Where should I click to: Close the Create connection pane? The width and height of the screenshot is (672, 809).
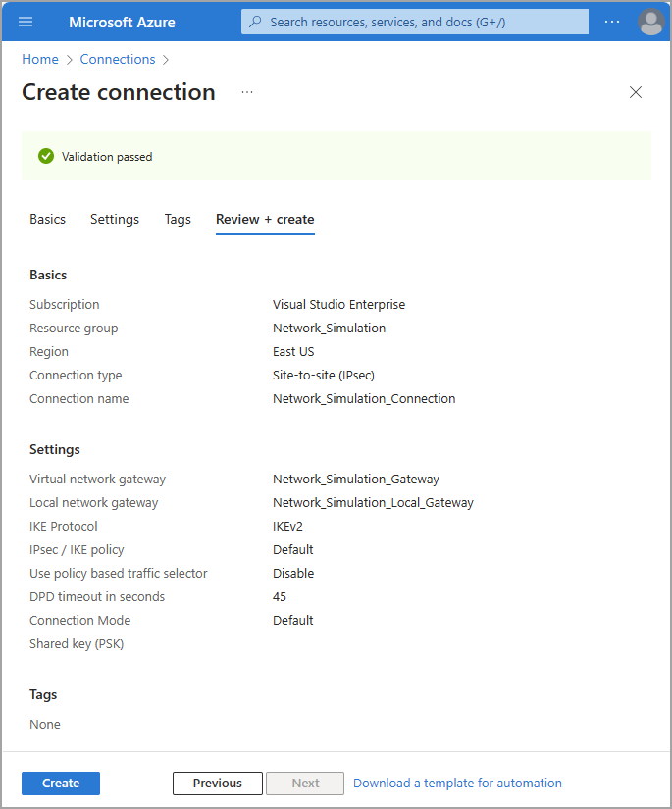tap(636, 92)
